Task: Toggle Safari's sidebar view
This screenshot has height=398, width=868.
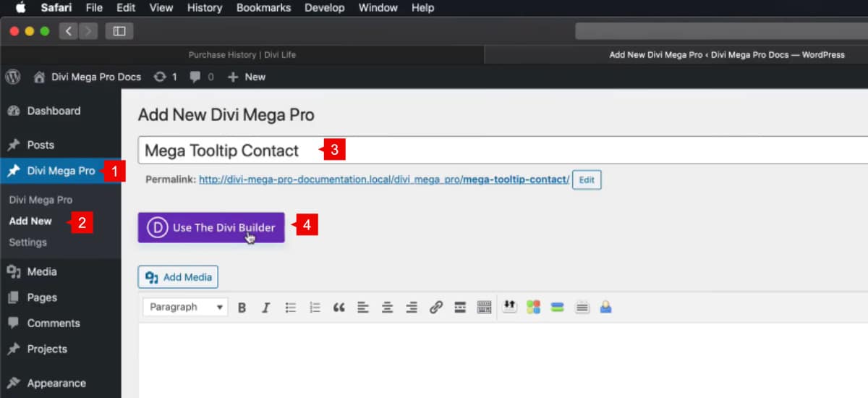Action: (x=119, y=31)
